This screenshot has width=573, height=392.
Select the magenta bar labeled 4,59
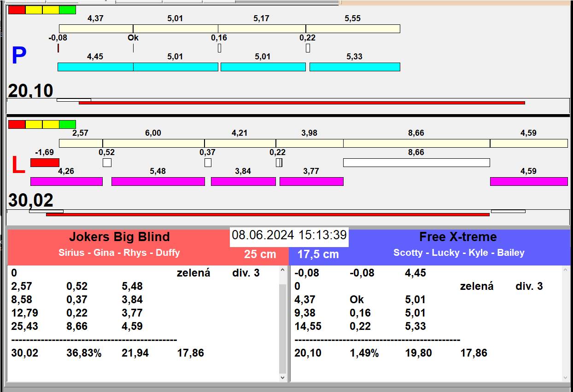pyautogui.click(x=529, y=181)
